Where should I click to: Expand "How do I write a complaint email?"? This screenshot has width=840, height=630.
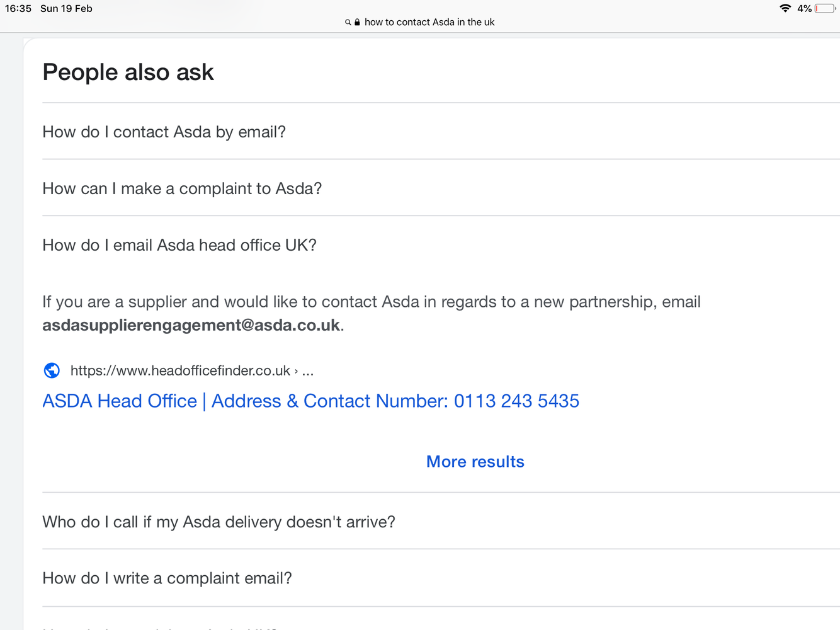tap(441, 578)
